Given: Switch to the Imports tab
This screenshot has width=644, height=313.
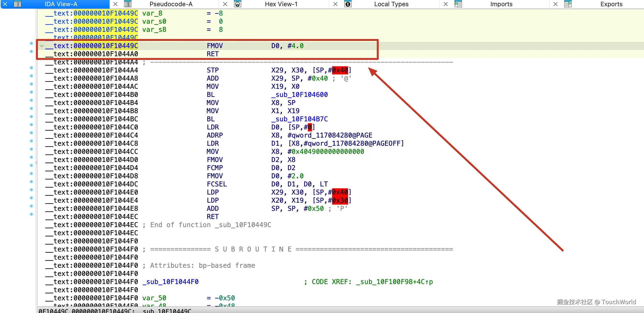Looking at the screenshot, I should [x=501, y=4].
